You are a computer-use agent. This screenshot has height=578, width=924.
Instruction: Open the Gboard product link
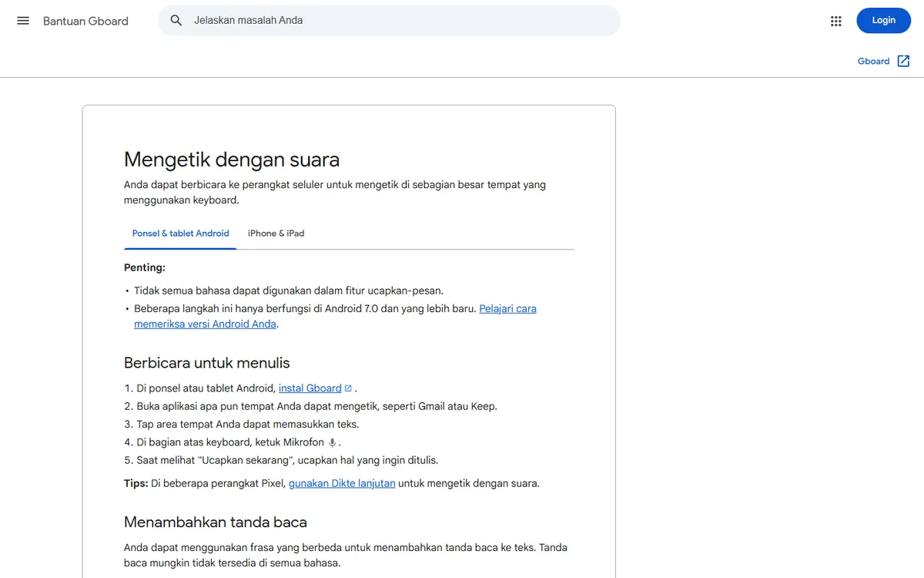[873, 61]
